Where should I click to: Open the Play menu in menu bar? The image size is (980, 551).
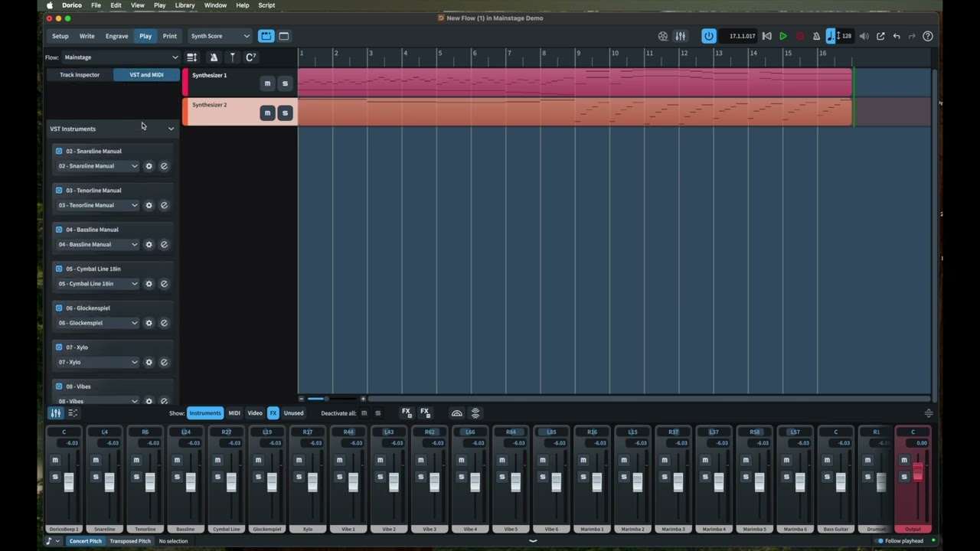[159, 5]
